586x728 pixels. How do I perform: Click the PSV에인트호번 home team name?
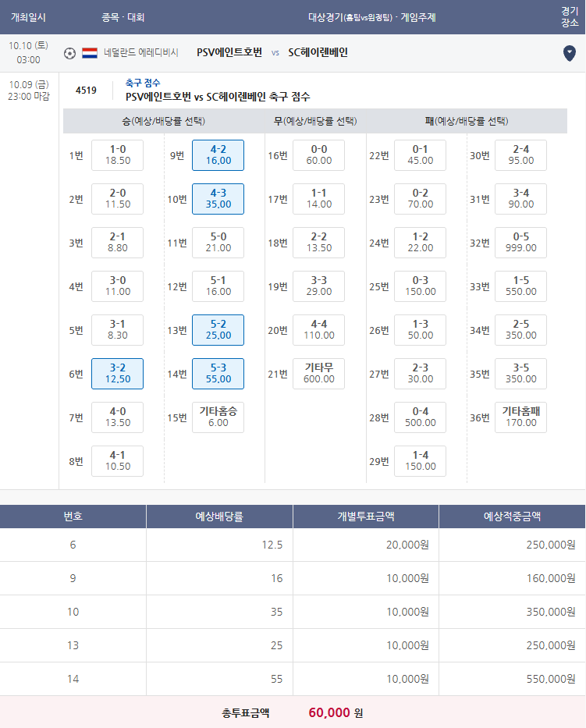[229, 52]
